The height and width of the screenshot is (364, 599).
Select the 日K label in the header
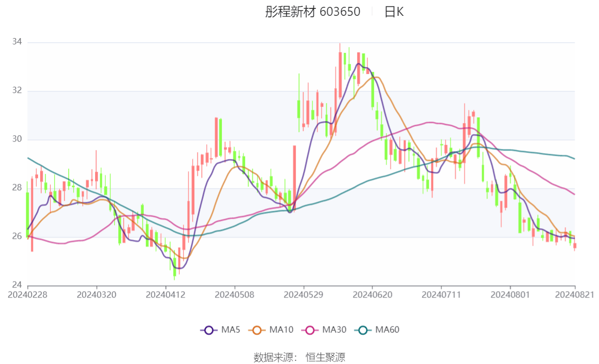(394, 12)
